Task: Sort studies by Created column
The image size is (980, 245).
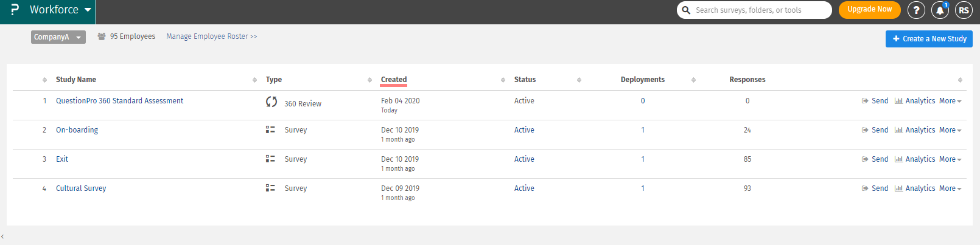Action: [x=394, y=80]
